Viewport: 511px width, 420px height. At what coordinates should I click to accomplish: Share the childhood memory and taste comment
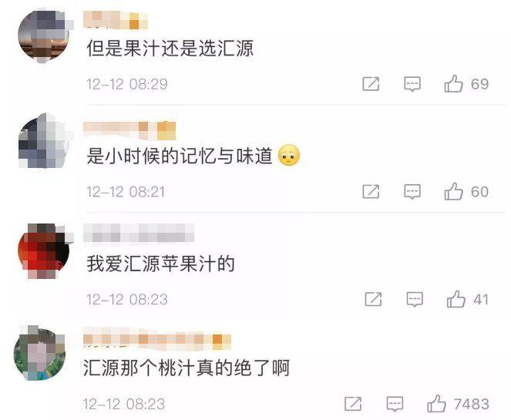pos(371,192)
